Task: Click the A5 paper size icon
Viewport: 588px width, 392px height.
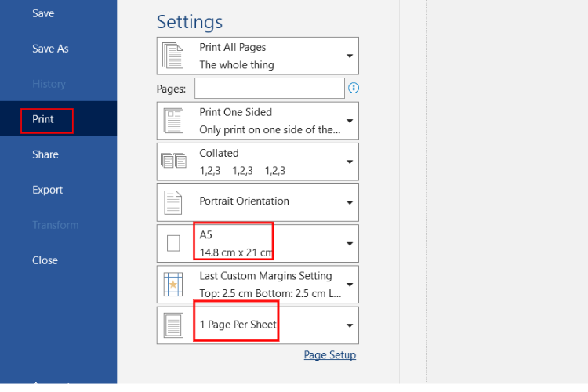Action: 172,244
